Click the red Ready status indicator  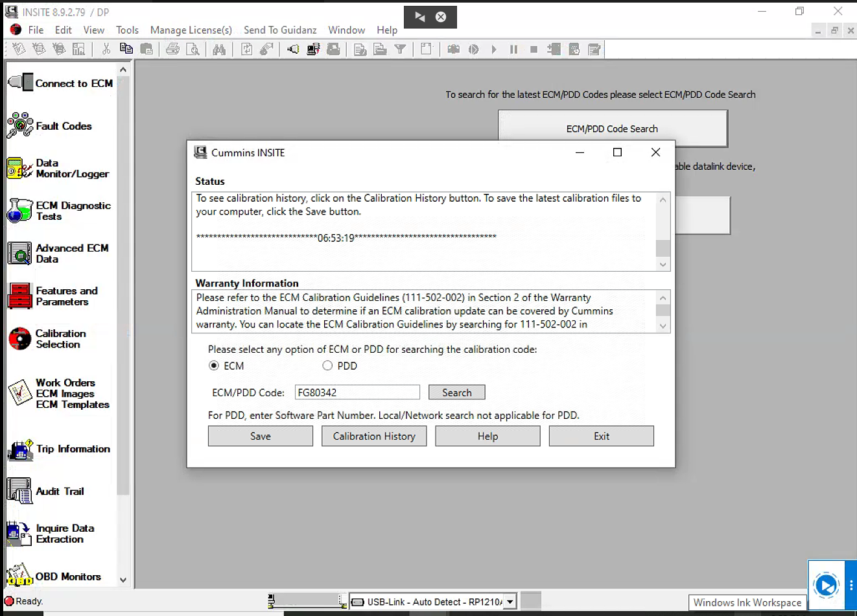9,601
